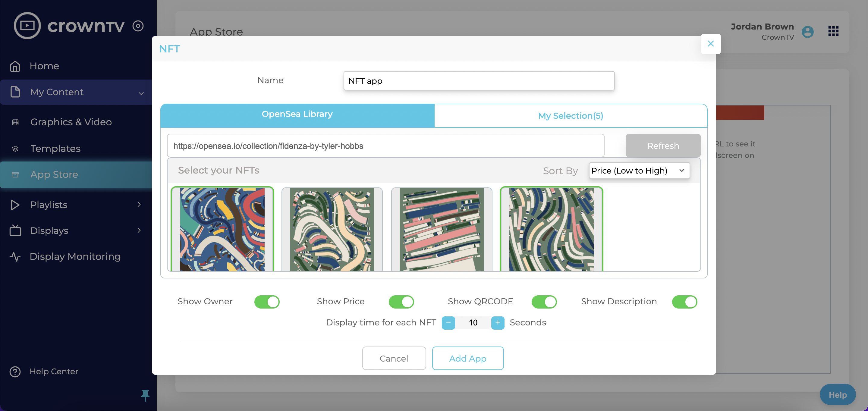The width and height of the screenshot is (868, 411).
Task: Decrease display time with the minus button
Action: [448, 323]
